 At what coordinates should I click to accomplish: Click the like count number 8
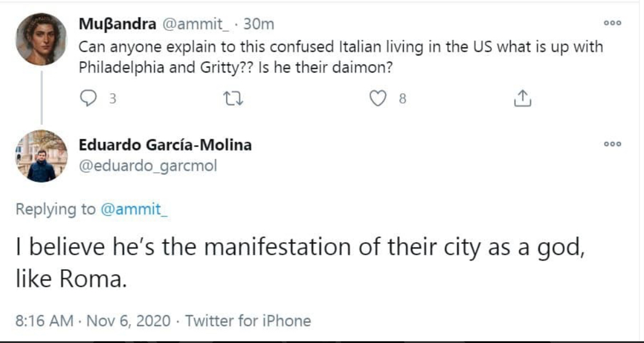[x=402, y=100]
